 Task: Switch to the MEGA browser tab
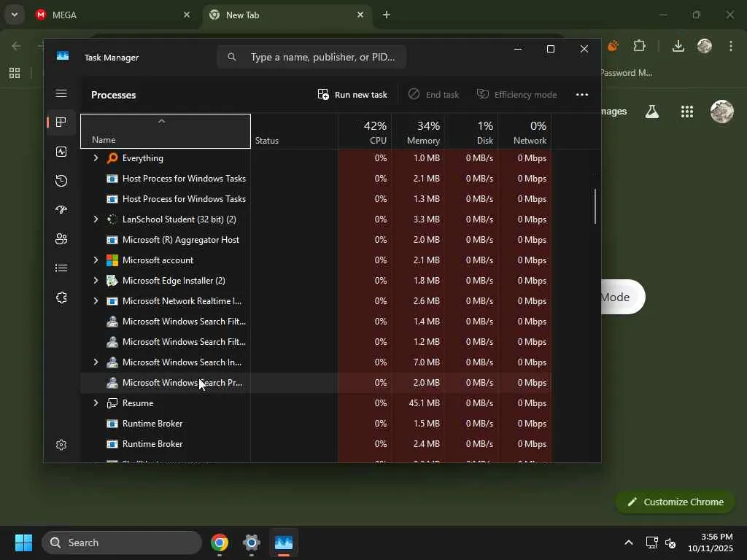[113, 15]
